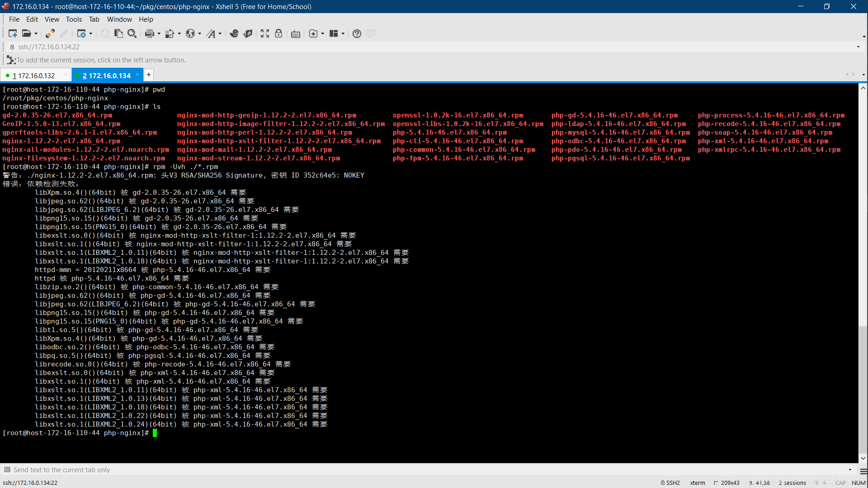Click address bar lock icon
Viewport: 868px width, 488px height.
(12, 47)
